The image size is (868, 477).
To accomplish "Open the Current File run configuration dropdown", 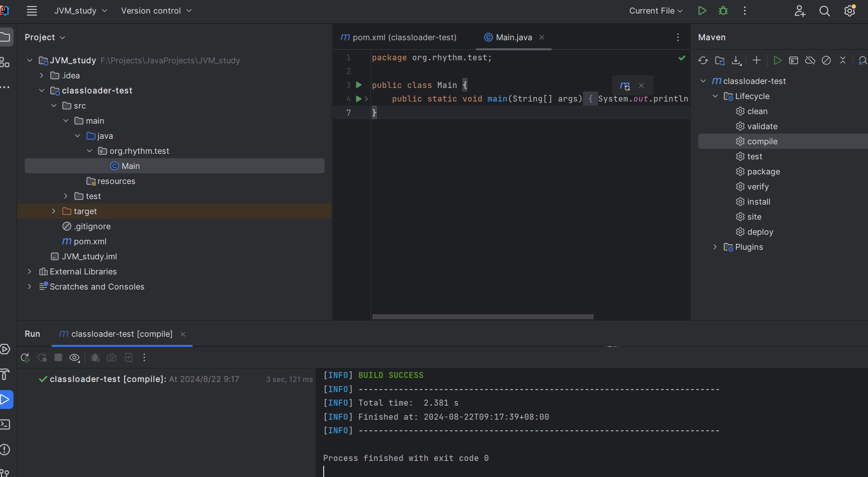I will tap(656, 11).
